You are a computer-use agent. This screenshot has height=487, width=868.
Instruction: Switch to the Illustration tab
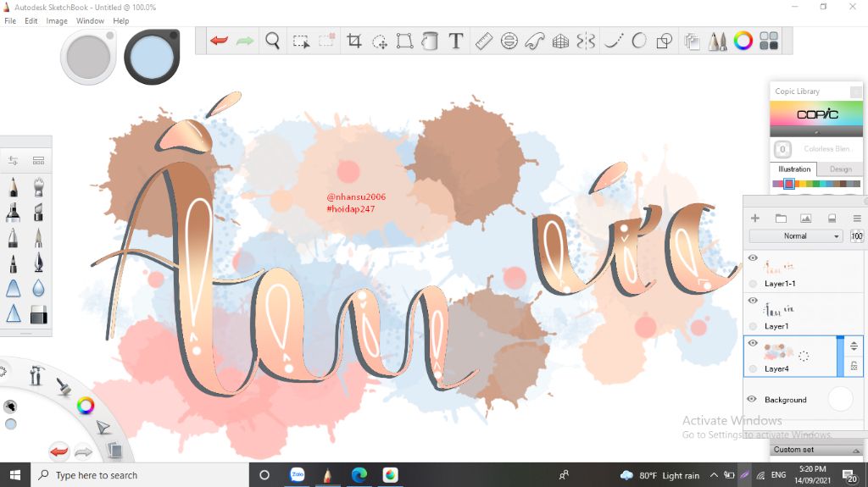(x=793, y=169)
